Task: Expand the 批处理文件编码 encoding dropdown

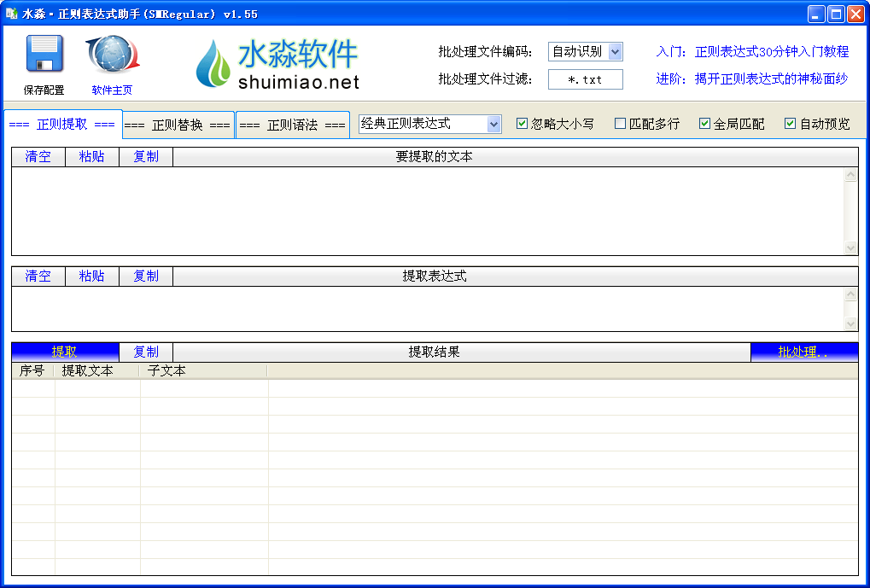Action: pos(615,52)
